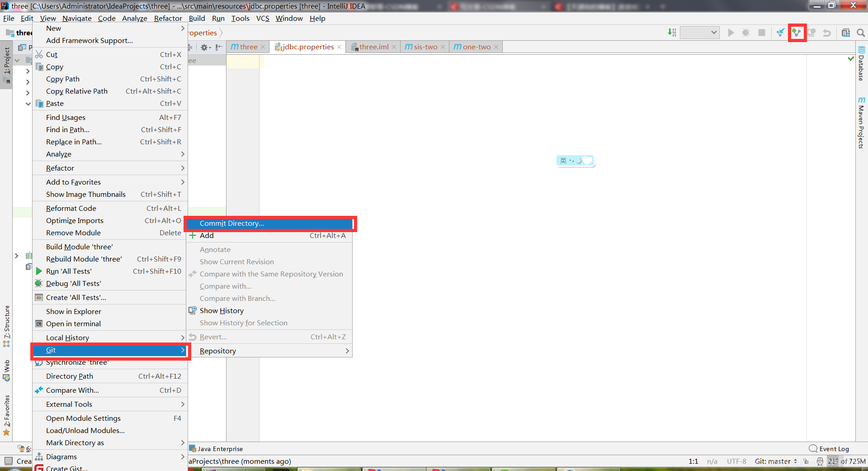This screenshot has width=868, height=471.
Task: Expand the External Tools submenu
Action: pyautogui.click(x=110, y=404)
